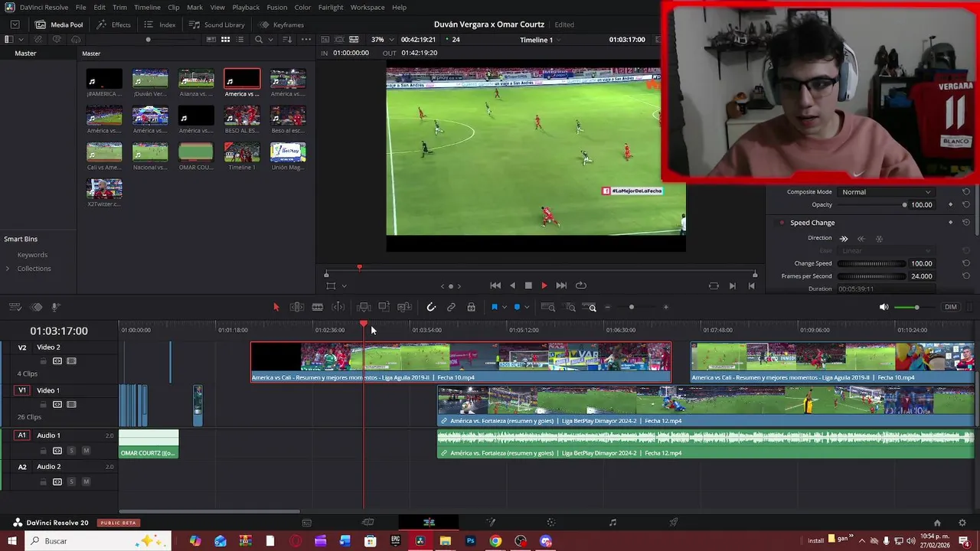Screen dimensions: 980x551
Task: Open the Sound Library panel
Action: [217, 24]
